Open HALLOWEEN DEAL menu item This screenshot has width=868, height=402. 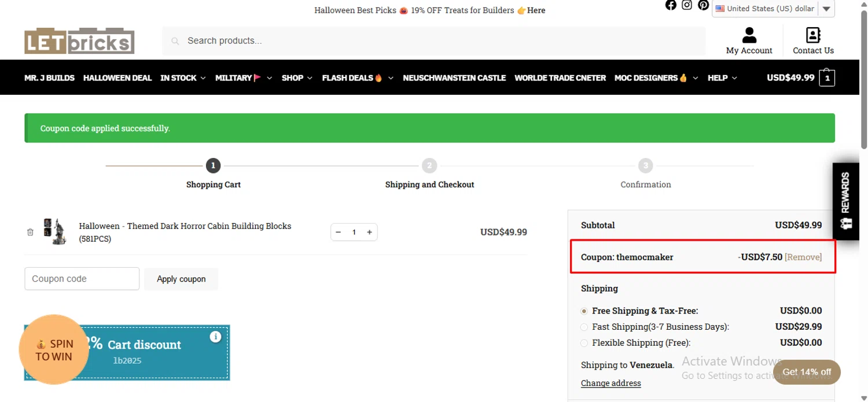(117, 78)
